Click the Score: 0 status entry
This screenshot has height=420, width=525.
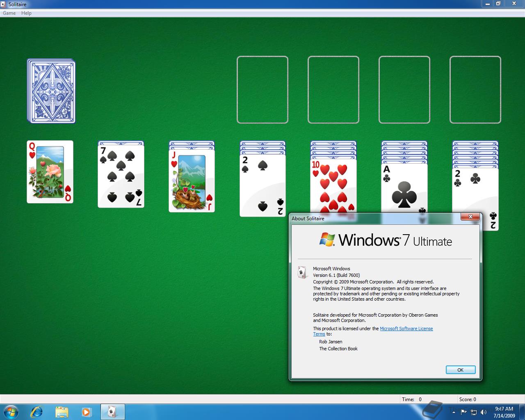pos(468,399)
